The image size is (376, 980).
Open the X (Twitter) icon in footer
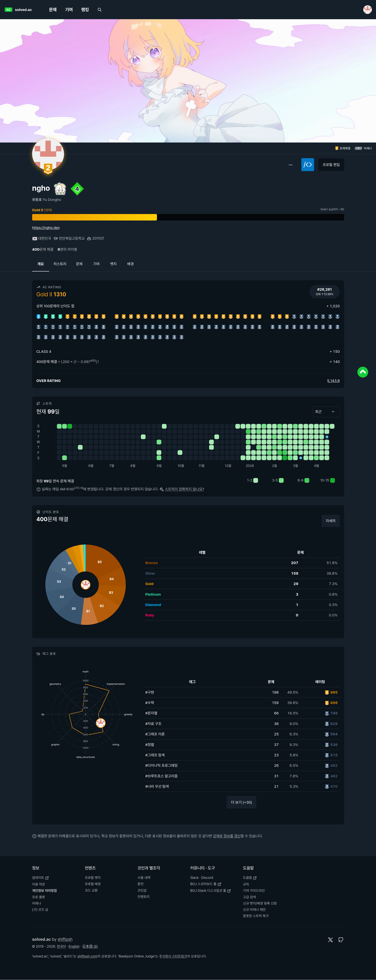[x=330, y=940]
